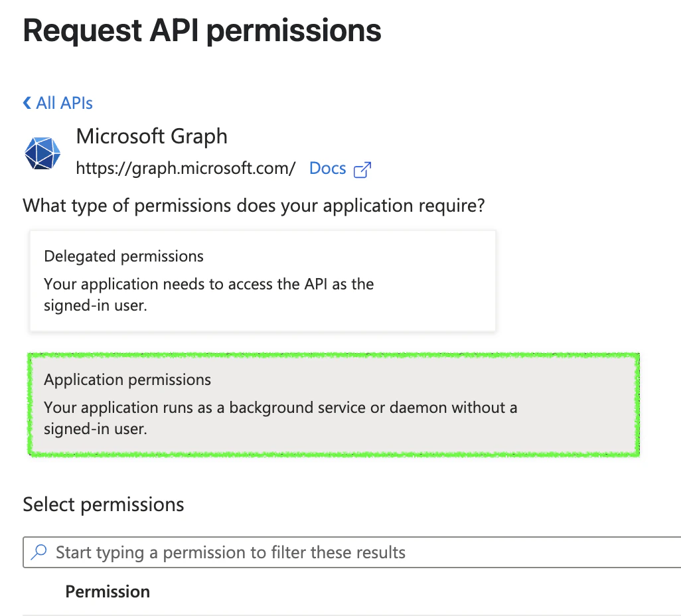Go back via the All APIs link
This screenshot has height=616, width=681.
point(64,102)
